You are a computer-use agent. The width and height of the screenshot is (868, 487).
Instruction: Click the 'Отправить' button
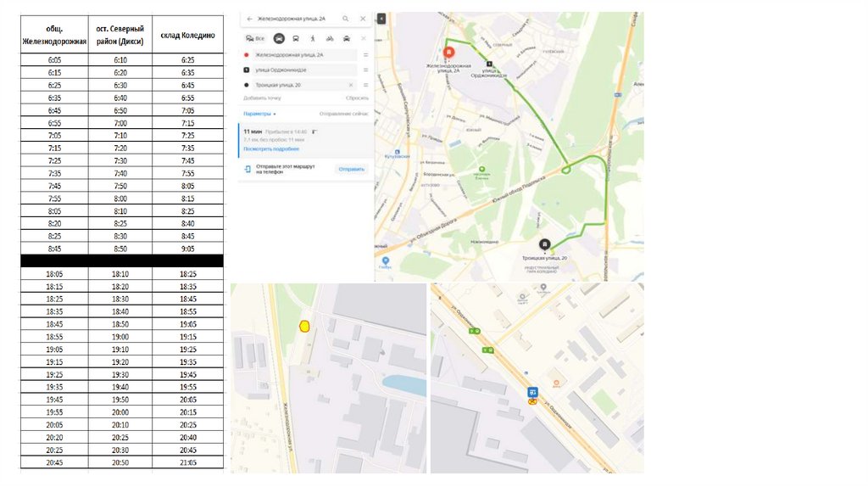click(x=352, y=169)
